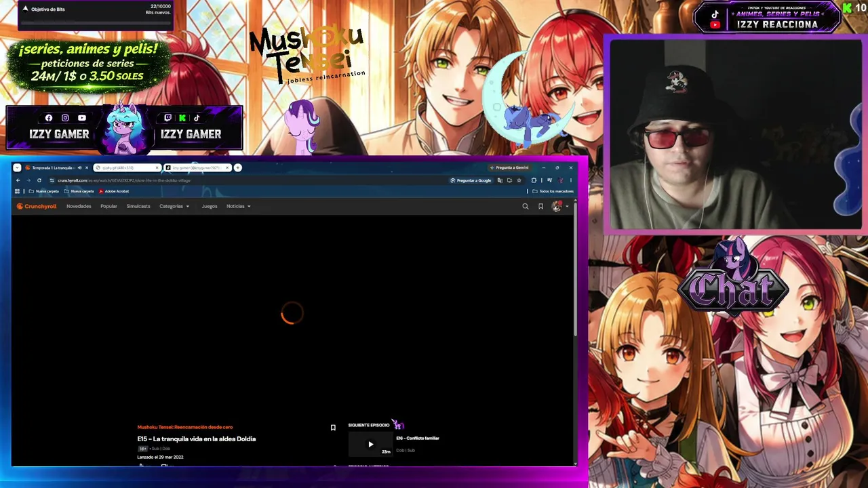This screenshot has height=488, width=868.
Task: Open the tab search dropdown arrow
Action: point(18,167)
